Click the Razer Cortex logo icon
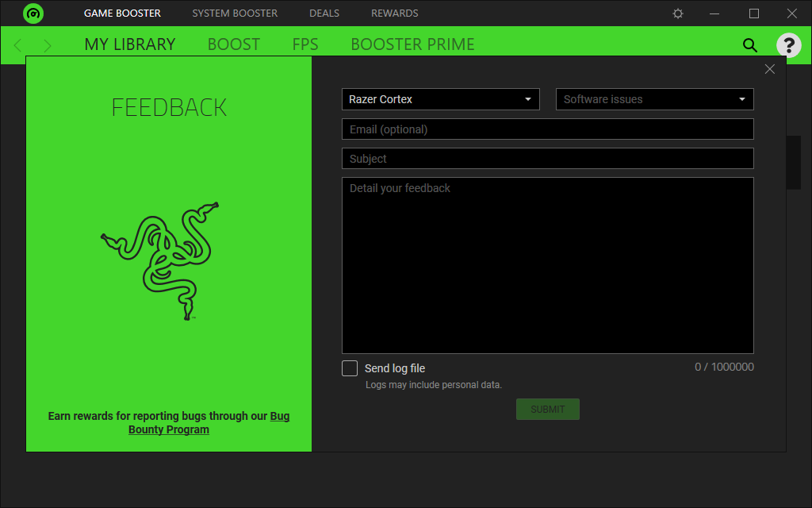Viewport: 812px width, 508px height. [33, 13]
